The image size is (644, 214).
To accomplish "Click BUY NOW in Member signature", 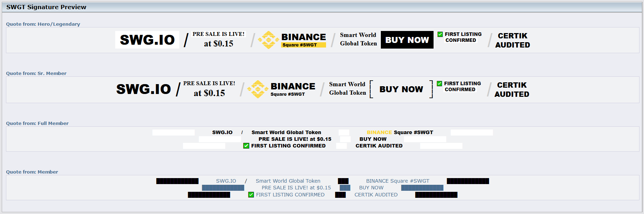I will point(371,188).
